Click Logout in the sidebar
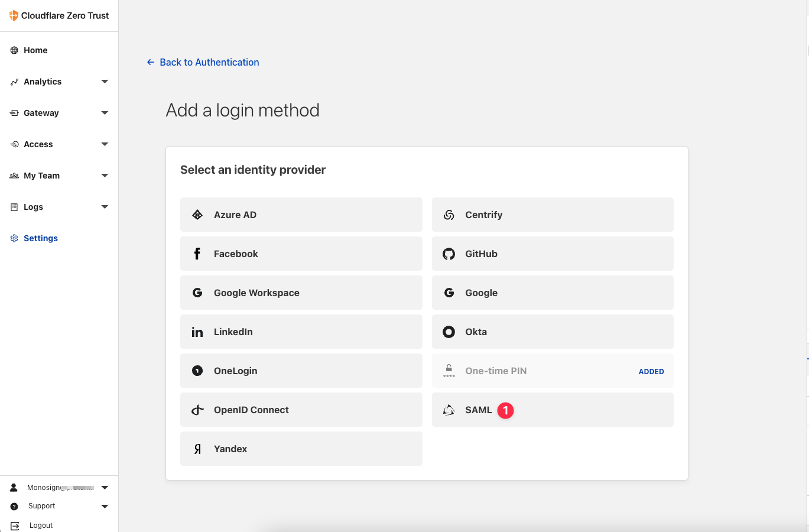The image size is (809, 532). (41, 525)
